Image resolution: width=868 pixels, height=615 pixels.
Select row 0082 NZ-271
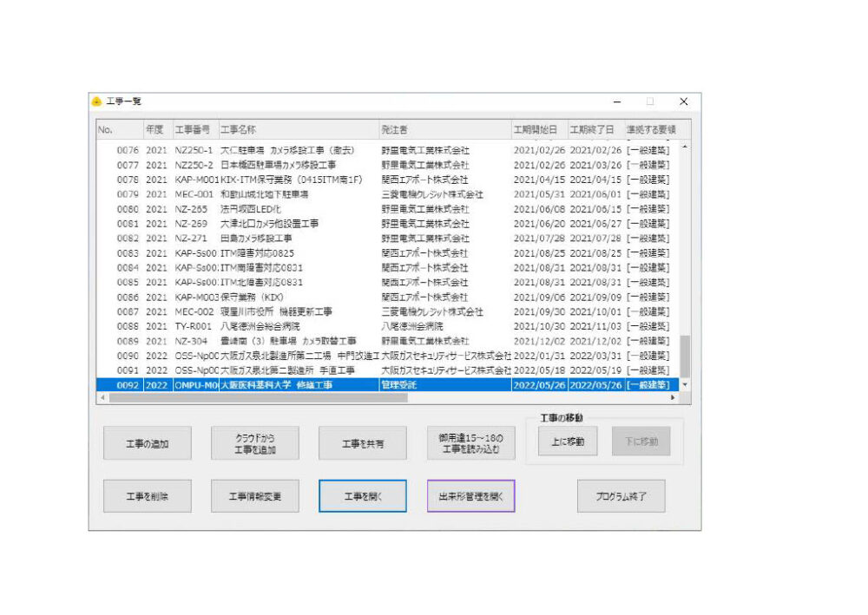(x=387, y=239)
